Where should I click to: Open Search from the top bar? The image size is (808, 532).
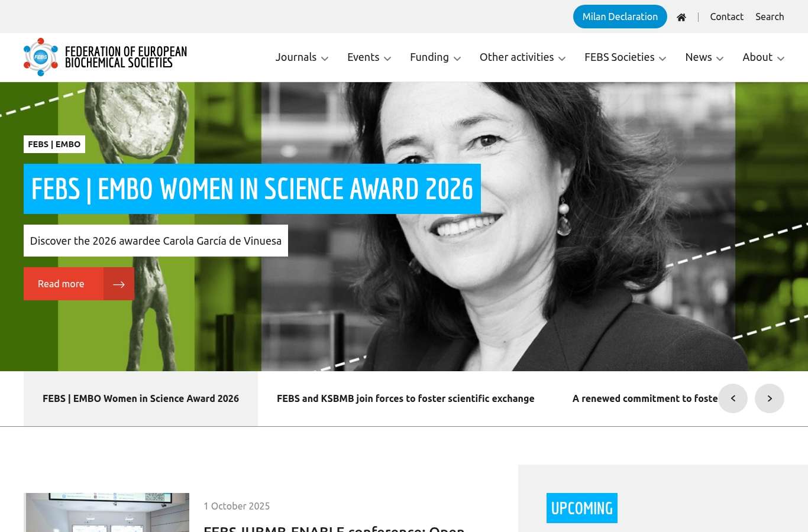(770, 17)
